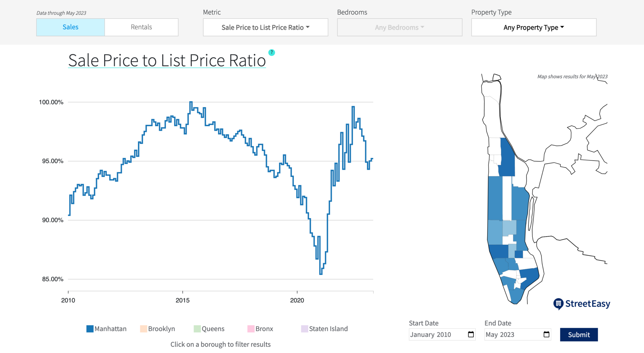Click the question mark help icon beside the title

click(271, 53)
